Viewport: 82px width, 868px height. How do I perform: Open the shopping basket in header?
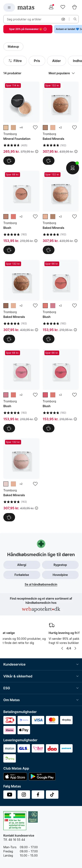coord(74,7)
